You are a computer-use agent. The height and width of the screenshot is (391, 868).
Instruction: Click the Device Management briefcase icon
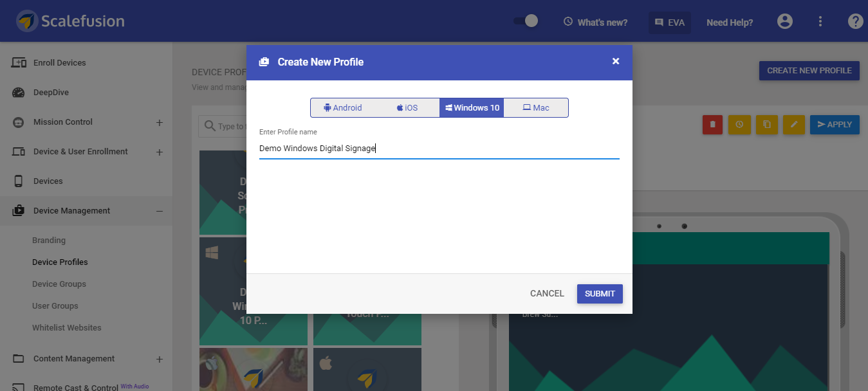point(19,210)
